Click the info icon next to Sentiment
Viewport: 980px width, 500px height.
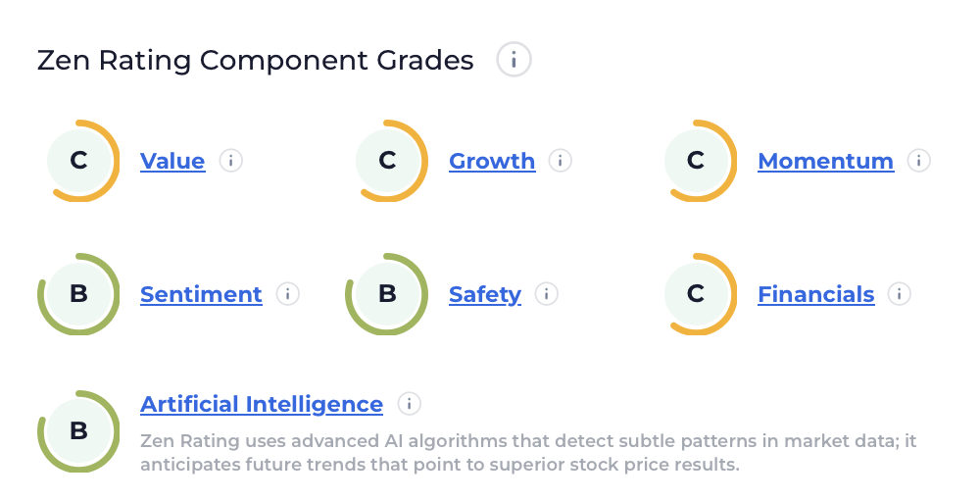pos(287,294)
